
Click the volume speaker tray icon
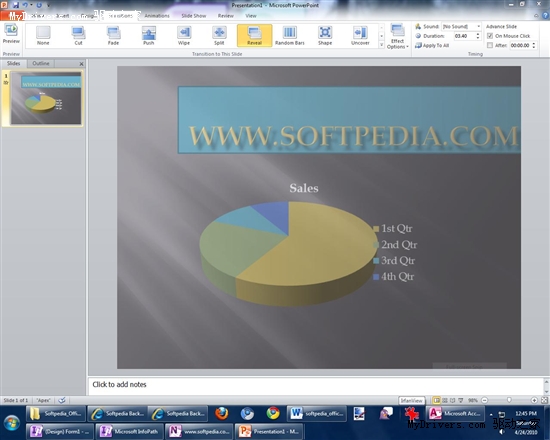coord(502,432)
